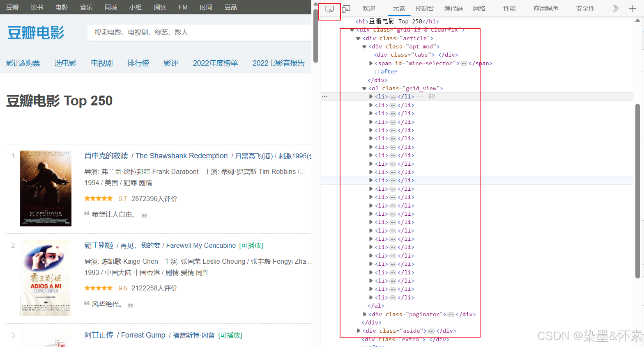644x347 pixels.
Task: Expand the span mine-selector node
Action: coord(371,63)
